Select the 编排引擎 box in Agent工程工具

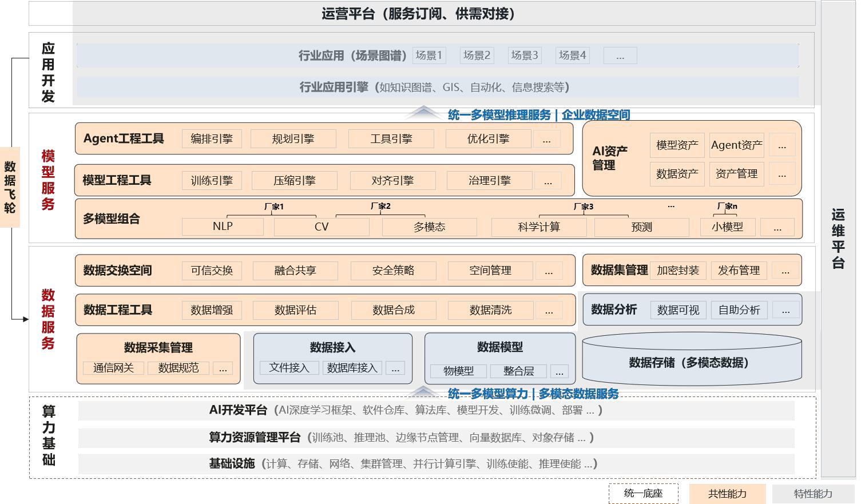(212, 139)
